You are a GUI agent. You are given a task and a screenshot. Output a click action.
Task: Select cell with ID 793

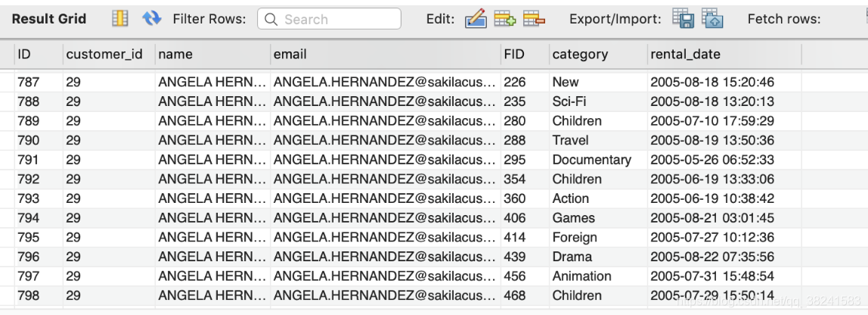click(x=39, y=198)
